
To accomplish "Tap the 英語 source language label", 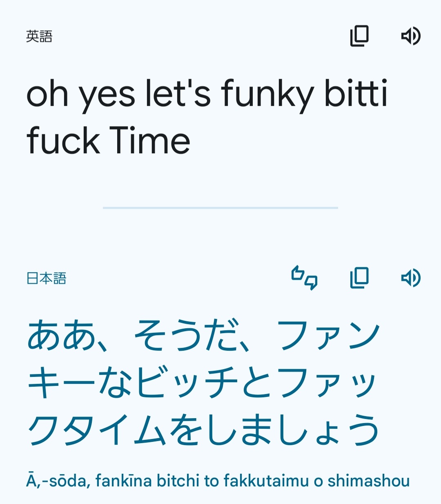I will click(x=39, y=36).
